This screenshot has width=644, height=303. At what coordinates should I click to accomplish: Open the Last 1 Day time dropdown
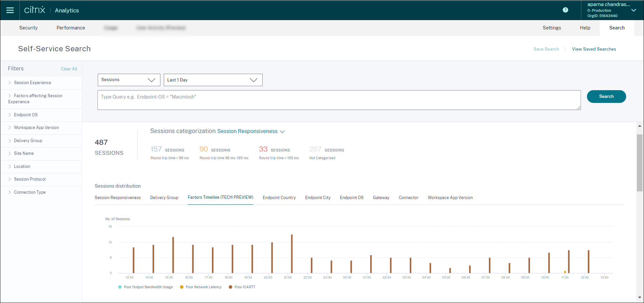(x=213, y=80)
